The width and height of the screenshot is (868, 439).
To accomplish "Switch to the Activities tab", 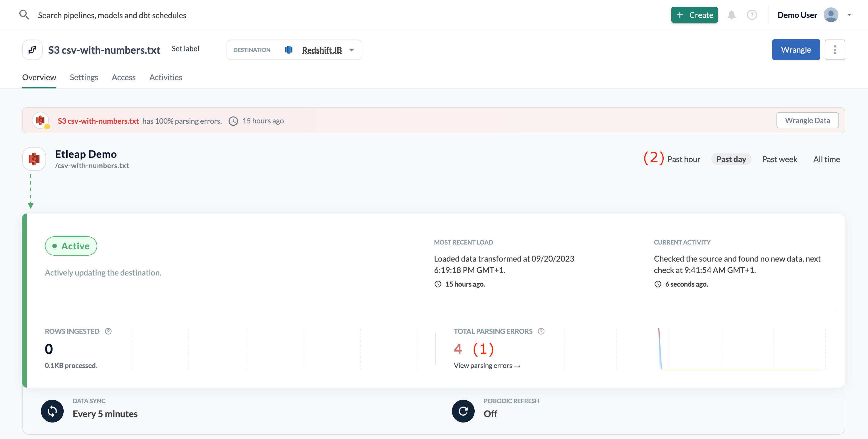I will 165,77.
